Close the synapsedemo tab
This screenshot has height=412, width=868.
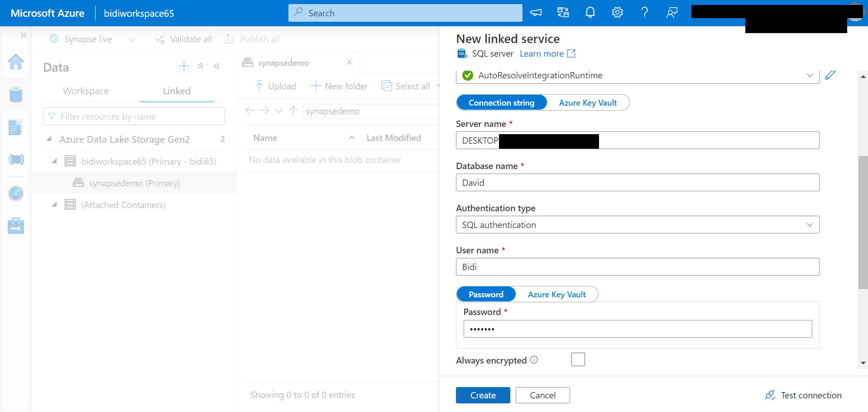pyautogui.click(x=349, y=62)
